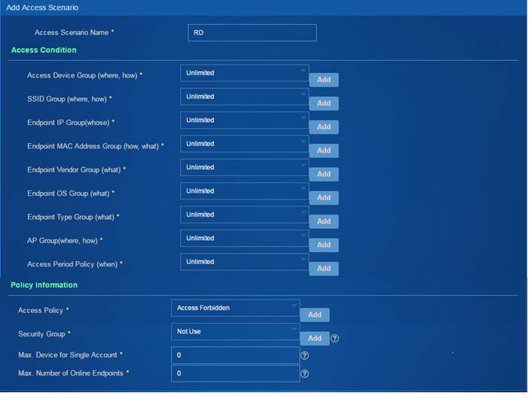Focus the Access Scenario Name field
Viewport: 532px width, 411px height.
pos(252,32)
